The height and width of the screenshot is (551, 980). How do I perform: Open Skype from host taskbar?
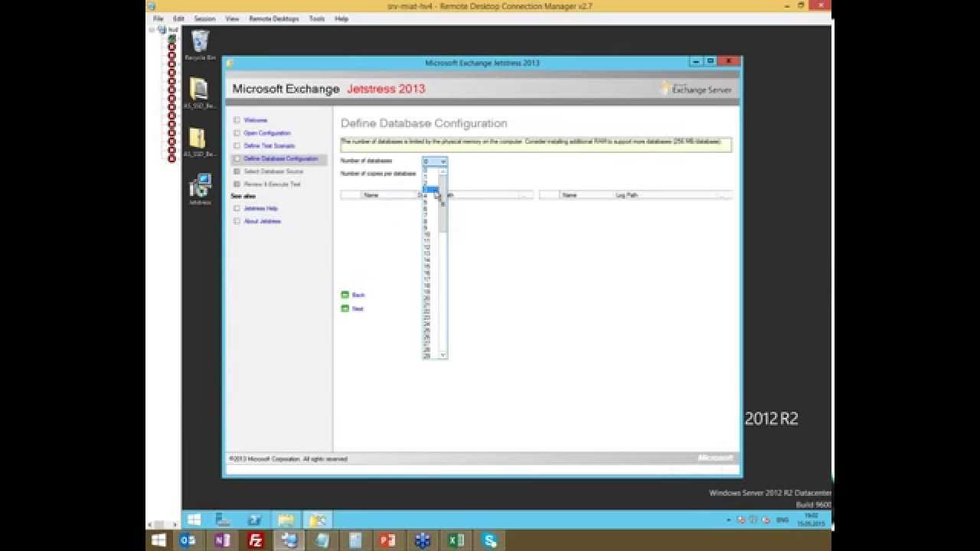click(x=490, y=540)
